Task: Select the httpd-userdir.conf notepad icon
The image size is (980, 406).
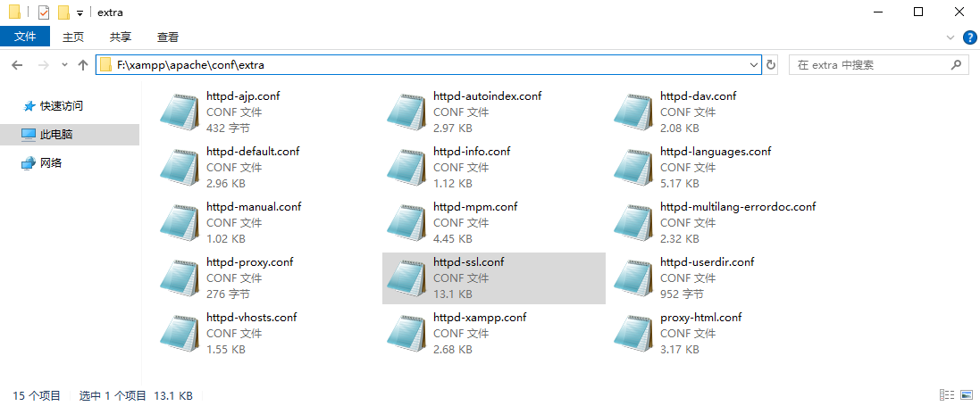Action: (633, 278)
